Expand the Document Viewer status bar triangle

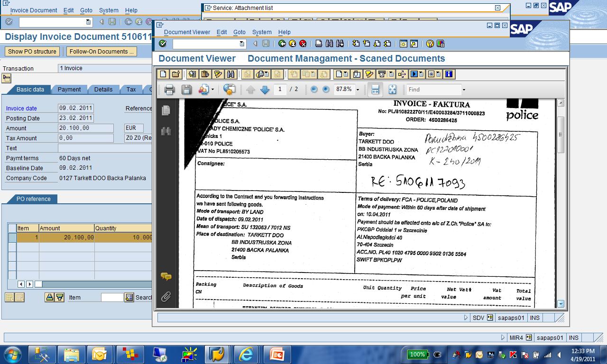coord(466,318)
